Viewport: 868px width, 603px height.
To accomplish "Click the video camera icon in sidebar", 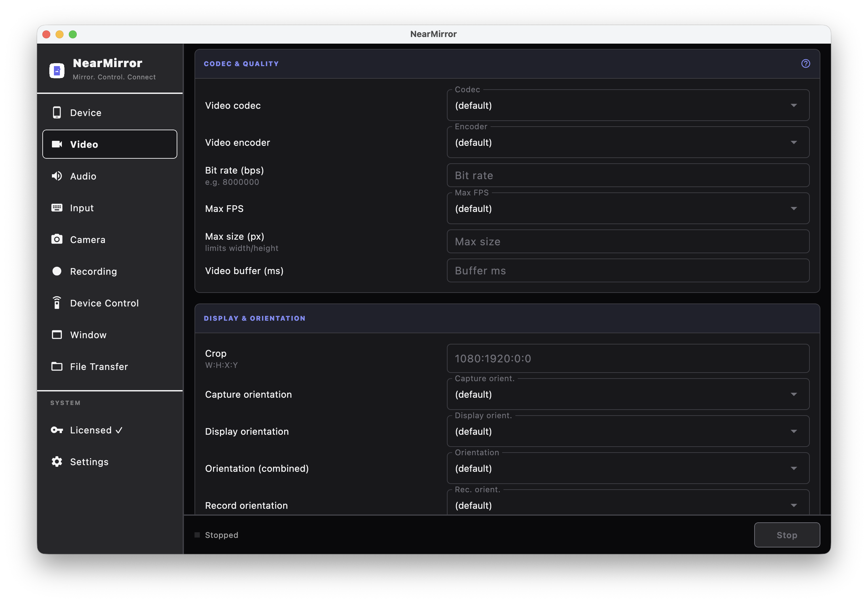I will (x=57, y=144).
